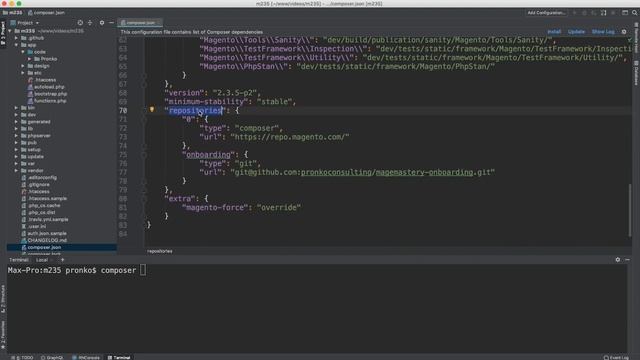This screenshot has width=640, height=360.
Task: Open the TODO tool window tab
Action: [23, 358]
